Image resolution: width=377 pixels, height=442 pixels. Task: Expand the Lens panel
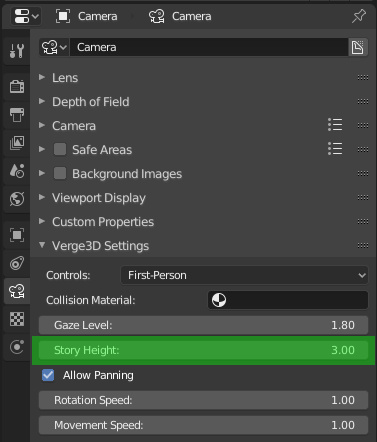point(65,78)
